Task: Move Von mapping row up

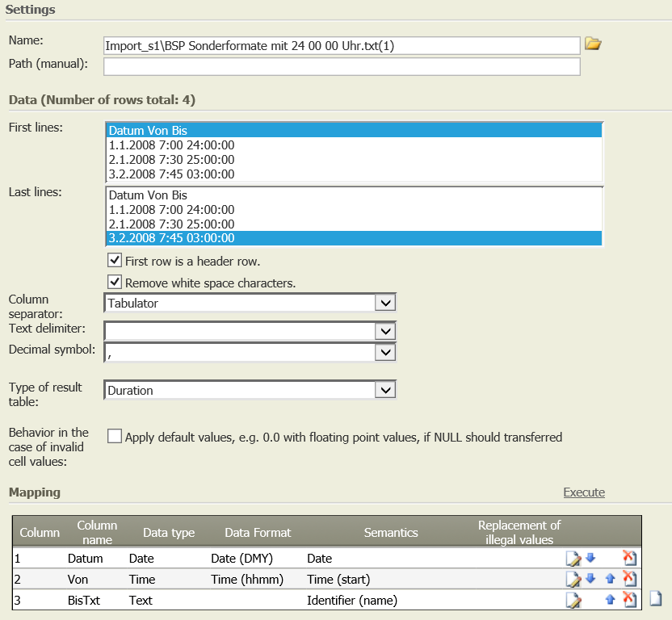Action: coord(611,579)
